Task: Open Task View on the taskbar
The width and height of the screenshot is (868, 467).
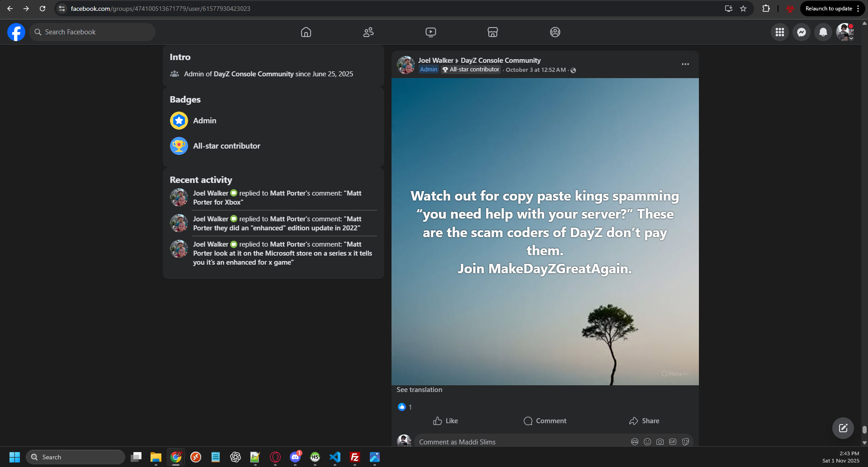Action: point(136,457)
